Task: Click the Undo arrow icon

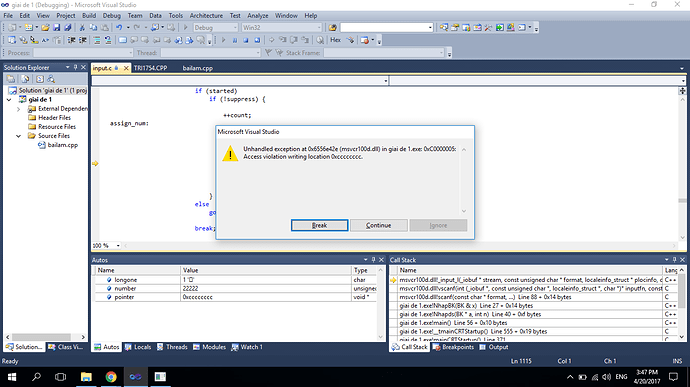Action: 119,27
